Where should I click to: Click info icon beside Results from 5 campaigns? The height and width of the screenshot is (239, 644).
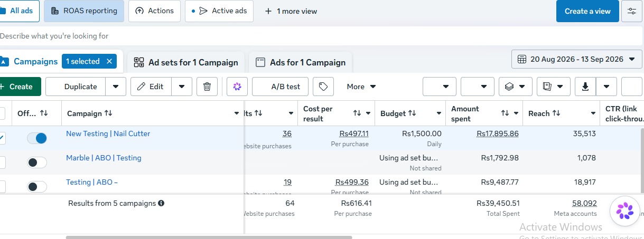[x=161, y=203]
